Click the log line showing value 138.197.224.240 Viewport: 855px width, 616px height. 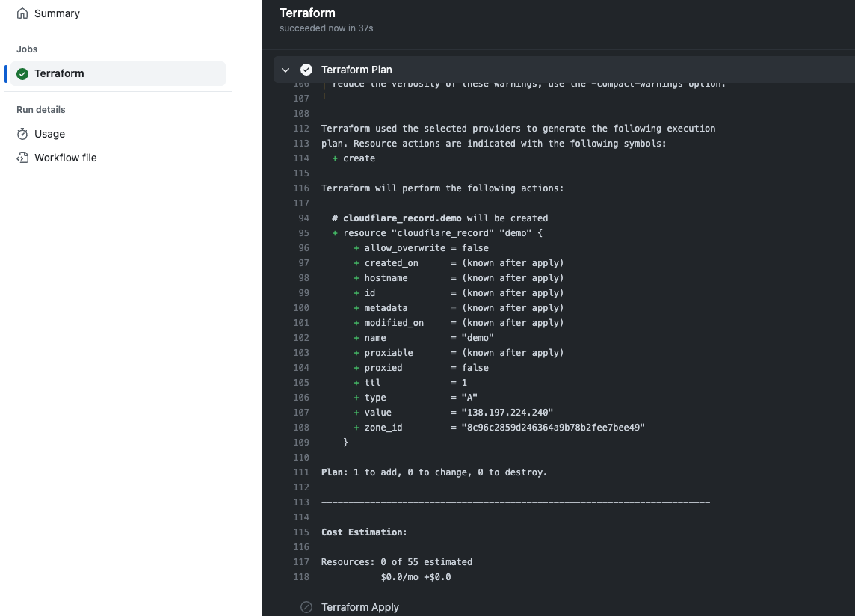(458, 413)
